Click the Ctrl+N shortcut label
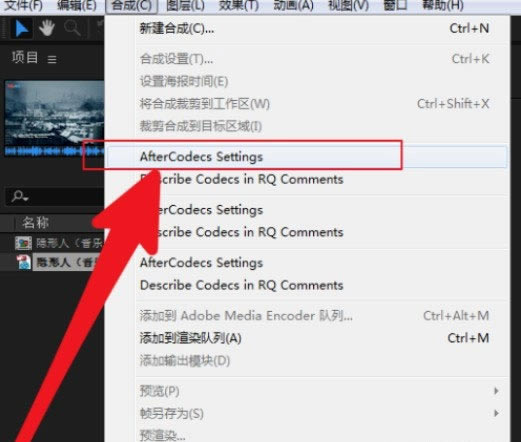Screen dimensions: 521x442 click(x=469, y=29)
